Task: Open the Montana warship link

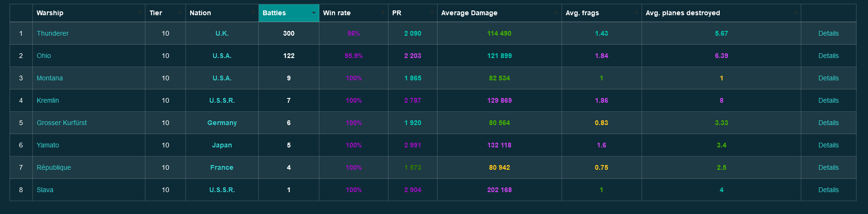Action: click(50, 78)
